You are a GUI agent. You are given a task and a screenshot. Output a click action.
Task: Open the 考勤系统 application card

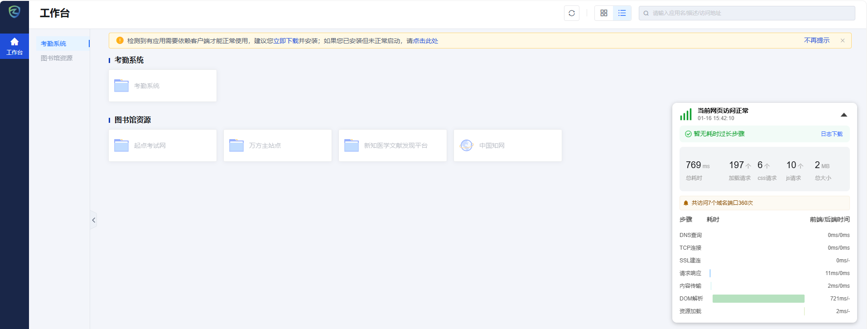(162, 86)
